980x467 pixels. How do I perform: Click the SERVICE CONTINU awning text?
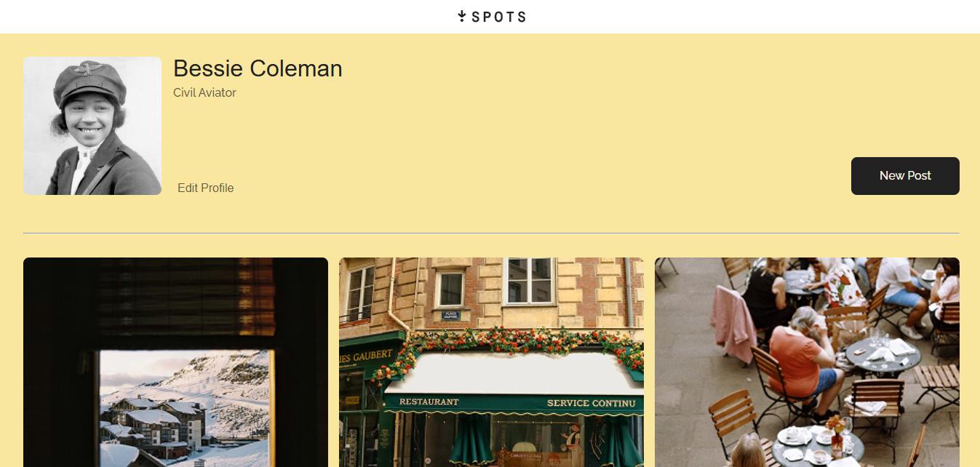pos(591,403)
